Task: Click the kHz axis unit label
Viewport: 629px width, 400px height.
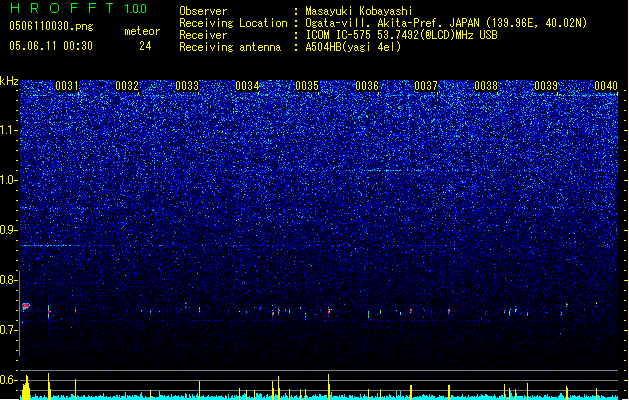Action: click(x=9, y=81)
